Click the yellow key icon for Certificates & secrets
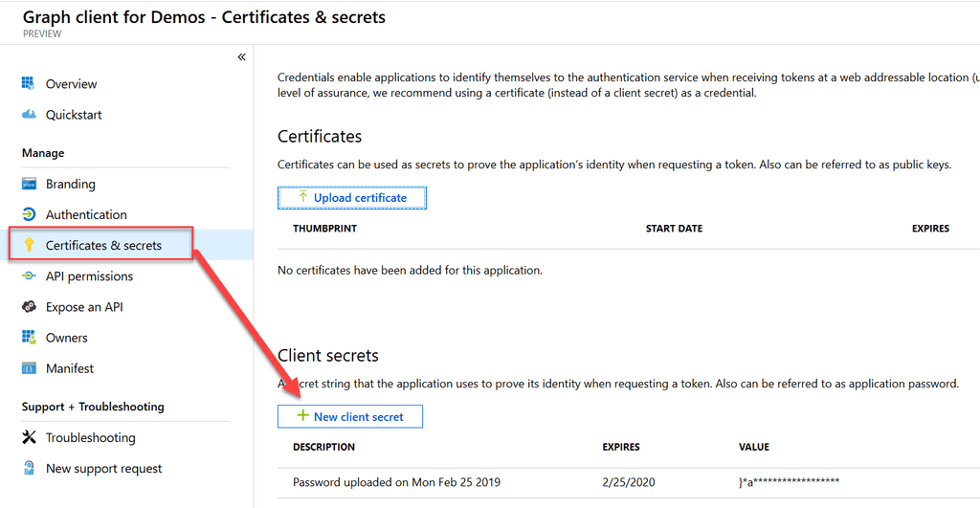The height and width of the screenshot is (508, 980). (29, 245)
